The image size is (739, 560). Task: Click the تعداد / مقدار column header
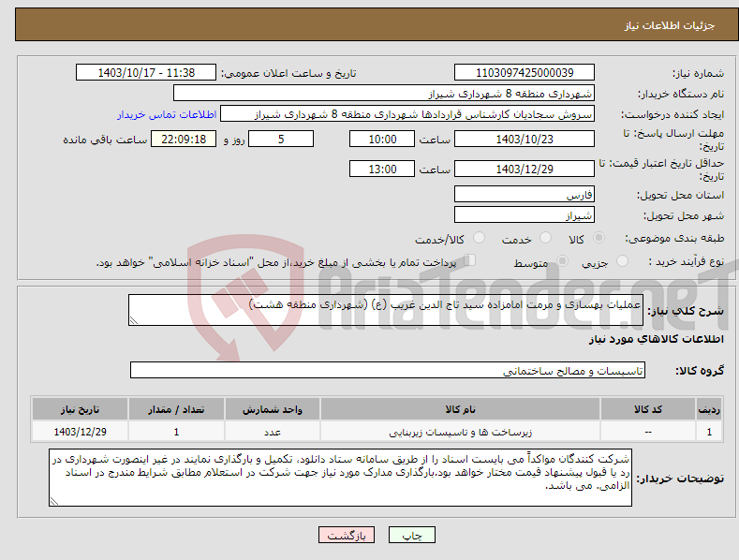pyautogui.click(x=176, y=409)
